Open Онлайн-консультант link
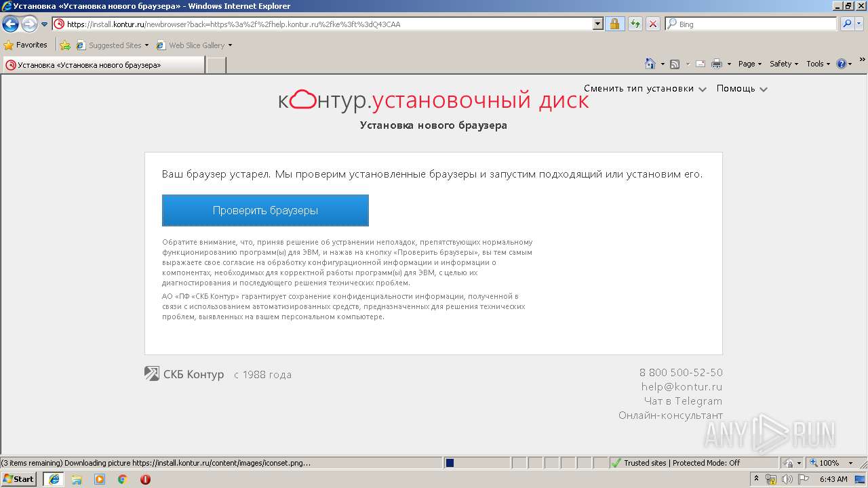The width and height of the screenshot is (868, 488). coord(671,415)
